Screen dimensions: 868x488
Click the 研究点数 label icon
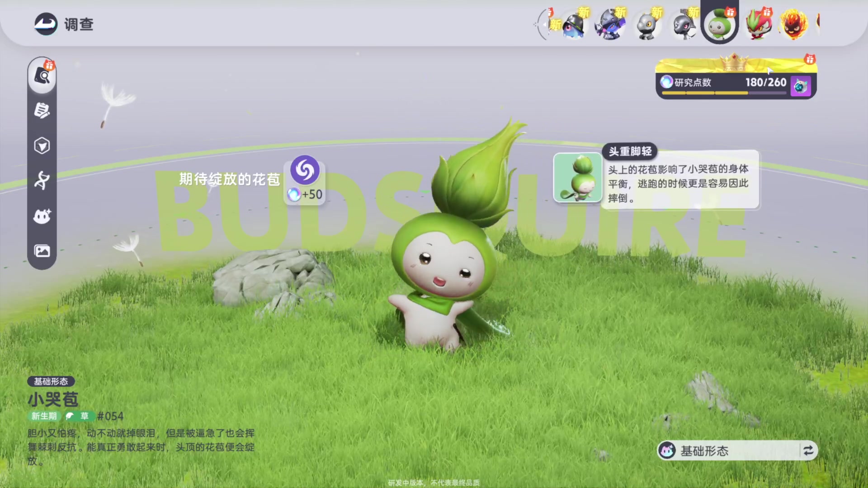(x=666, y=82)
